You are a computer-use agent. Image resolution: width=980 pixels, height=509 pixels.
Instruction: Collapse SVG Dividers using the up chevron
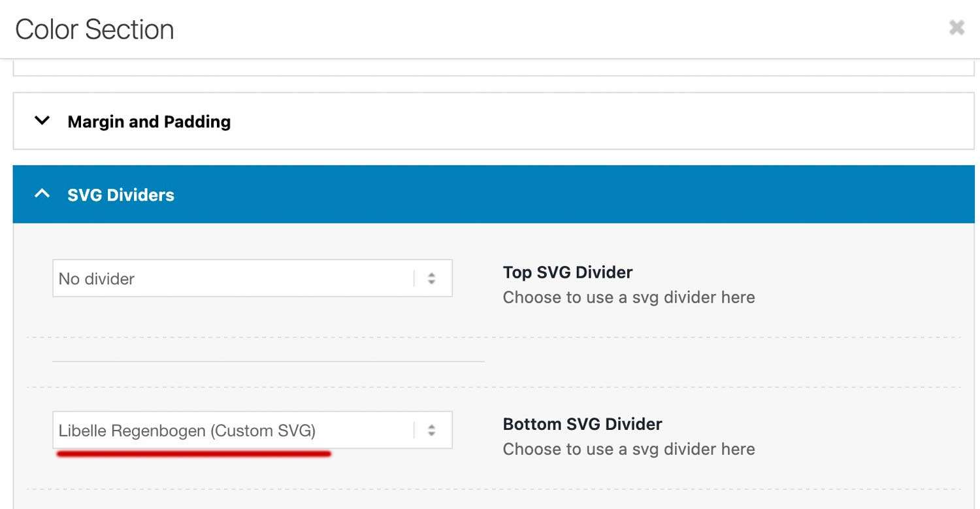42,194
